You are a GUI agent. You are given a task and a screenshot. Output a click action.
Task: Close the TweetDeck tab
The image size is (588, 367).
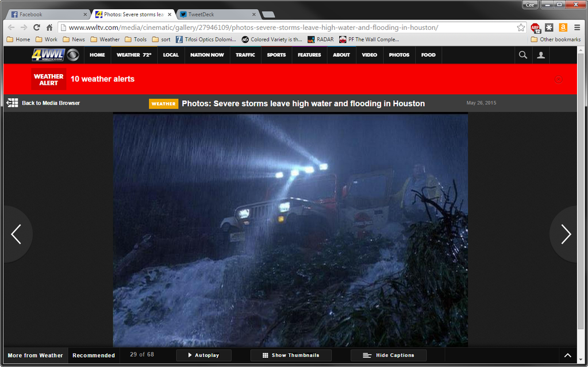click(254, 14)
